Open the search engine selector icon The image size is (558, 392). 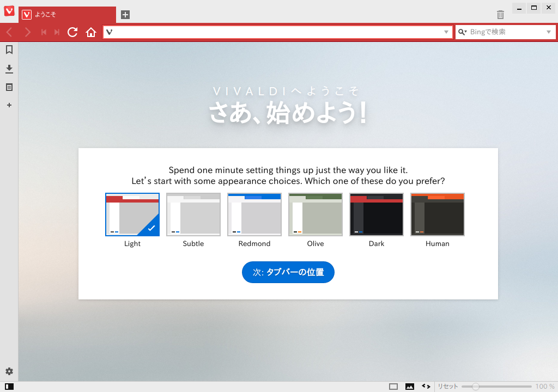point(462,32)
